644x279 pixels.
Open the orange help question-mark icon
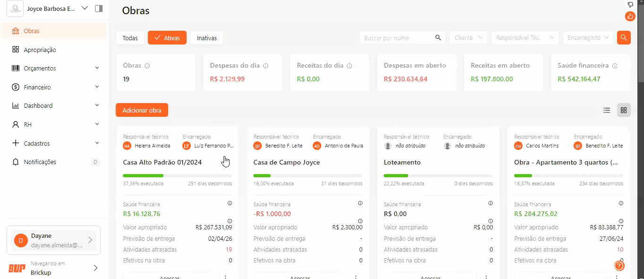pos(619,266)
